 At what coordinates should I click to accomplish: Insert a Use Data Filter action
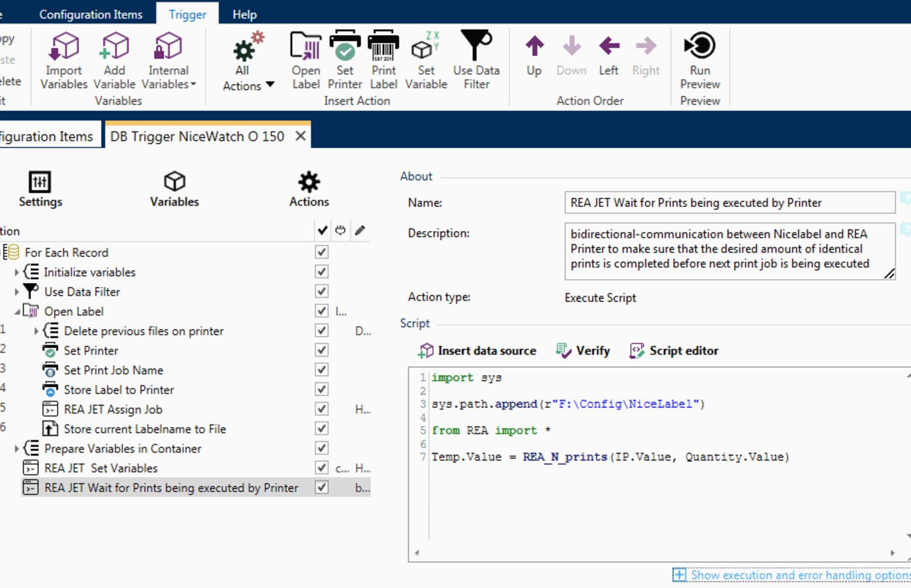476,60
